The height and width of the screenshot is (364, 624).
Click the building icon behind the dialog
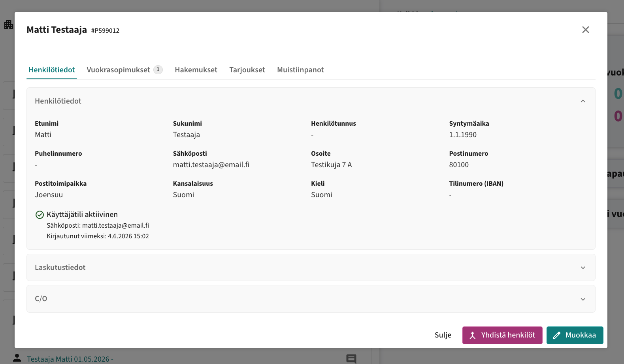[x=9, y=25]
